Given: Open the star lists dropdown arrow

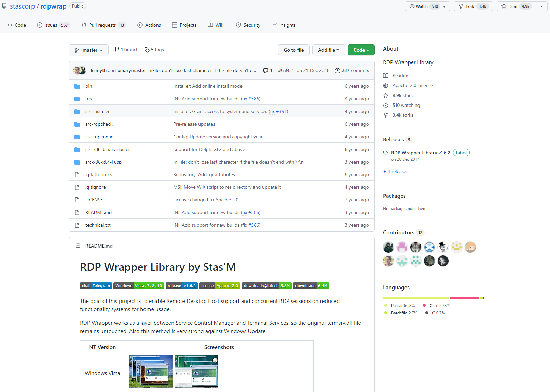Looking at the screenshot, I should tap(542, 6).
